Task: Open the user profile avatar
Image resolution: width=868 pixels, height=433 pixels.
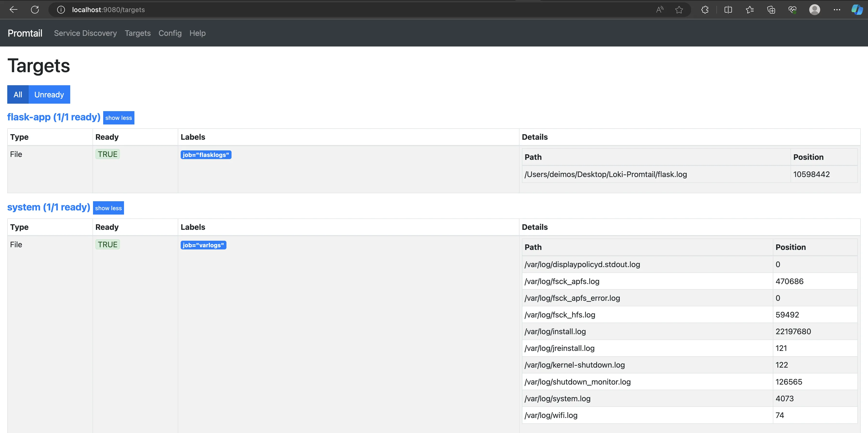Action: [814, 10]
